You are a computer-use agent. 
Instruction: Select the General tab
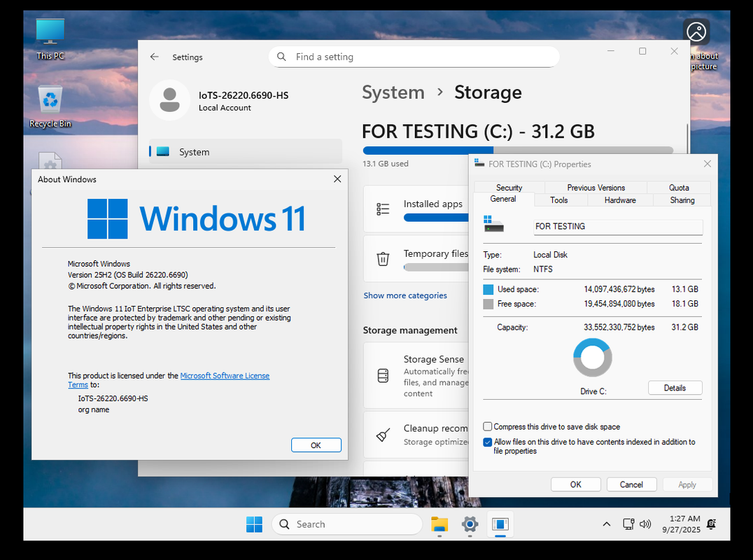(x=503, y=199)
